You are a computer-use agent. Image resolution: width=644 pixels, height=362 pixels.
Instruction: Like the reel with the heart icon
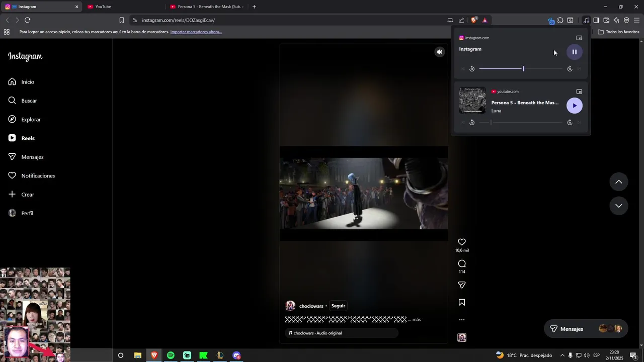click(x=462, y=242)
